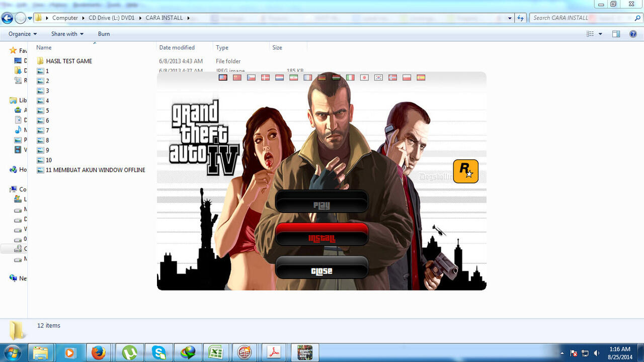The width and height of the screenshot is (644, 362).
Task: Launch Firefox from the taskbar
Action: pos(99,352)
